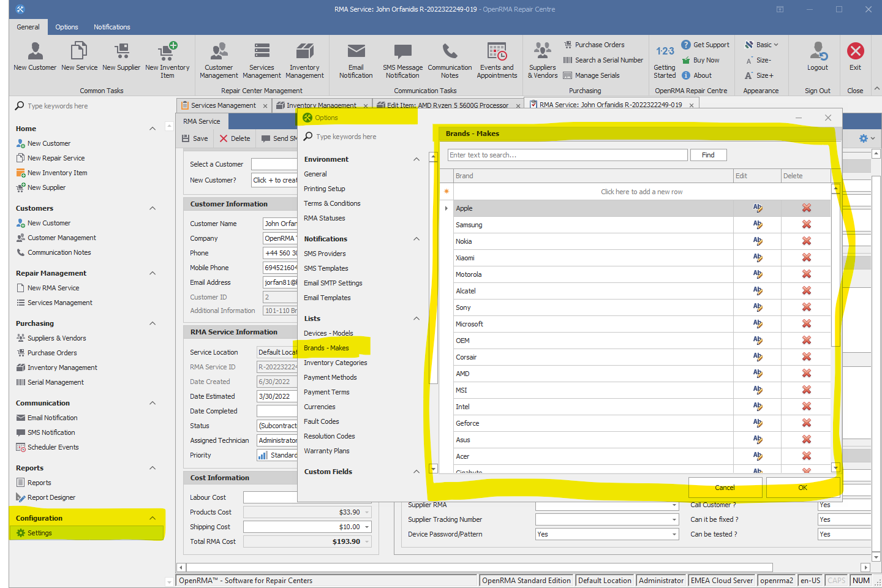The width and height of the screenshot is (882, 588).
Task: Increase font with the Size+ item
Action: tap(759, 75)
